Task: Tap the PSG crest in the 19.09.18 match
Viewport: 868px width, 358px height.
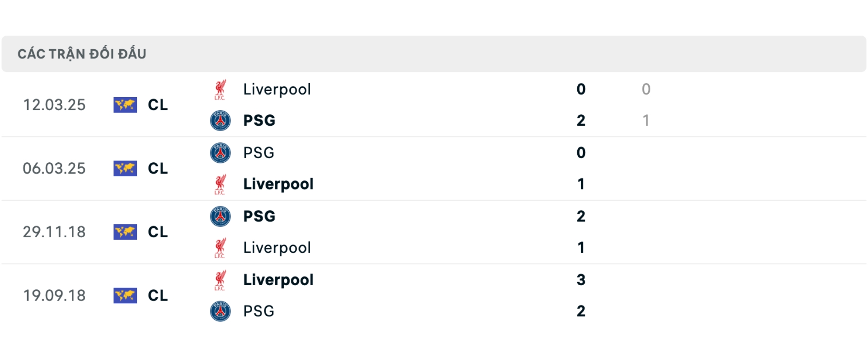Action: pyautogui.click(x=220, y=311)
